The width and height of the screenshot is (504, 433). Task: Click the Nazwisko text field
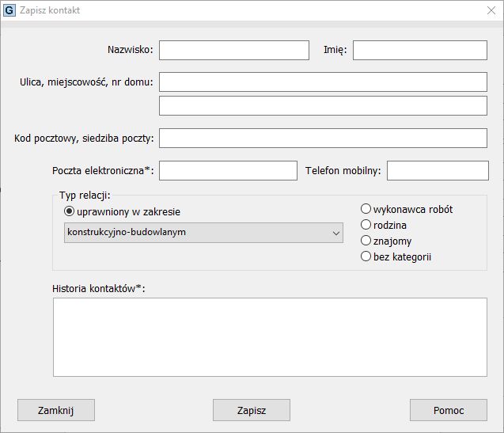233,50
